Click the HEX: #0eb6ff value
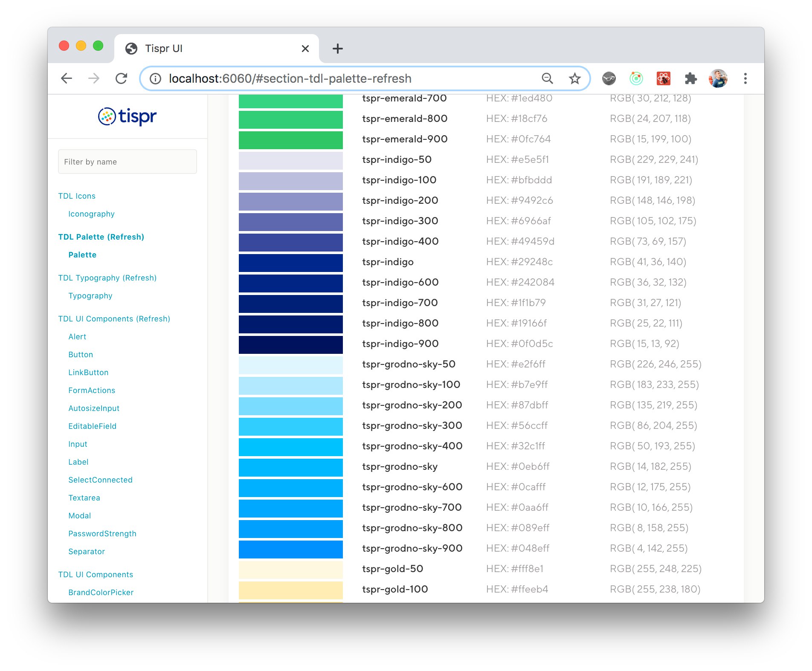This screenshot has height=671, width=812. (518, 466)
